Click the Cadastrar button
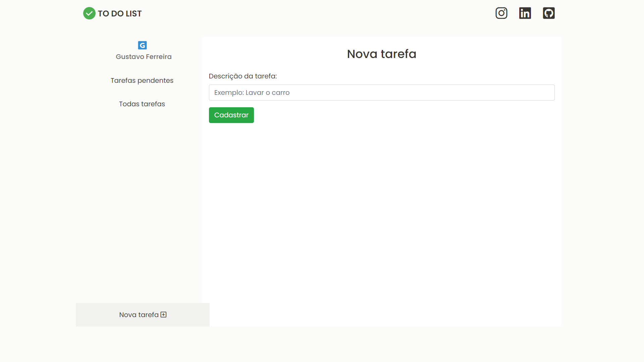The height and width of the screenshot is (362, 644). click(x=231, y=115)
